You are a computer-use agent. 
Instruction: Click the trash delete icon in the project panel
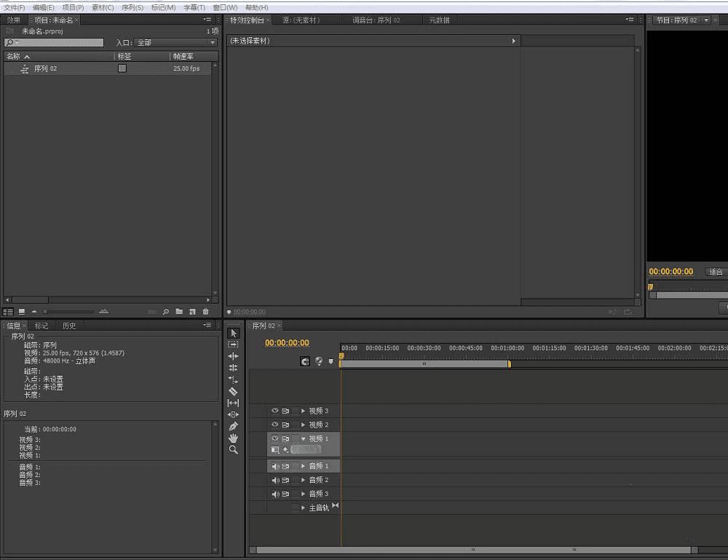click(205, 312)
